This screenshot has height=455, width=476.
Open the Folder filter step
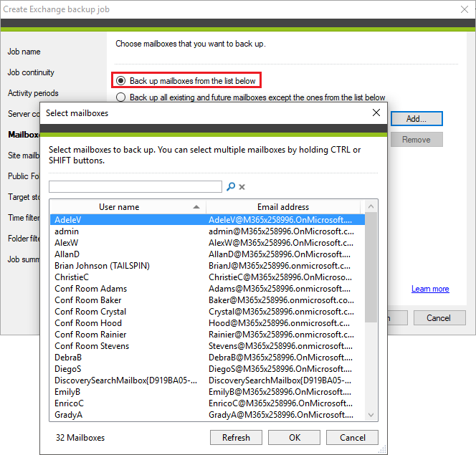24,239
